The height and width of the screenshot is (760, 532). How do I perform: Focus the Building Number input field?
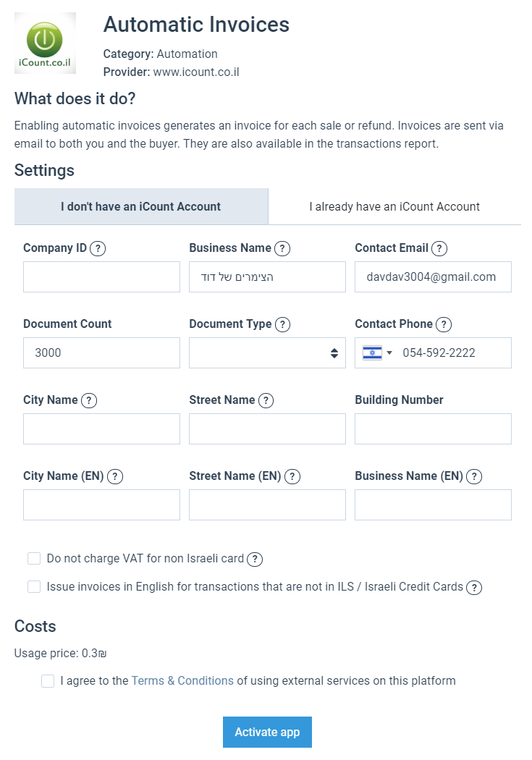[x=433, y=428]
